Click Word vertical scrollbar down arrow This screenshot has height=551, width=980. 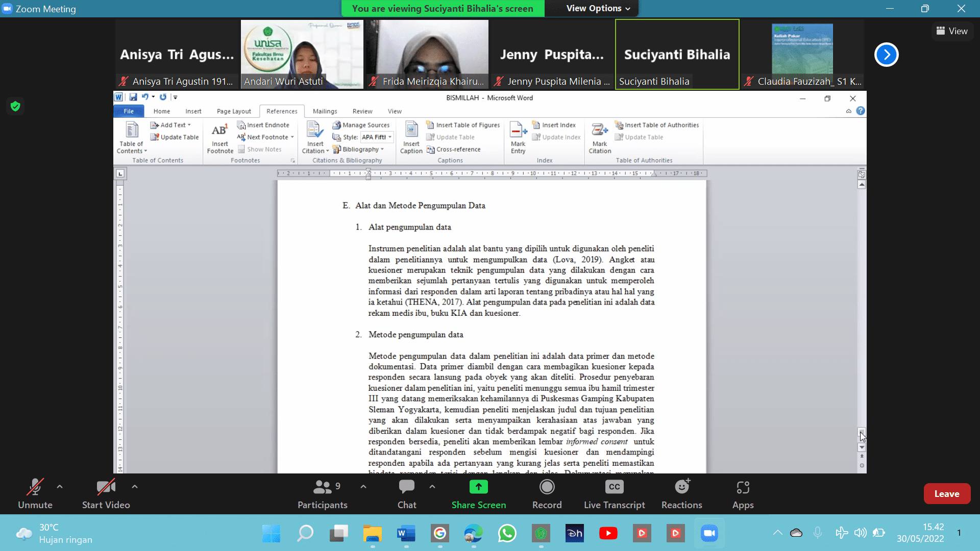pyautogui.click(x=862, y=447)
